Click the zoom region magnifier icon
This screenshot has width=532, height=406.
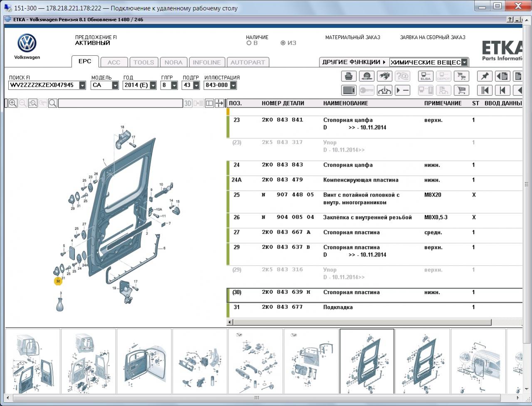point(33,103)
